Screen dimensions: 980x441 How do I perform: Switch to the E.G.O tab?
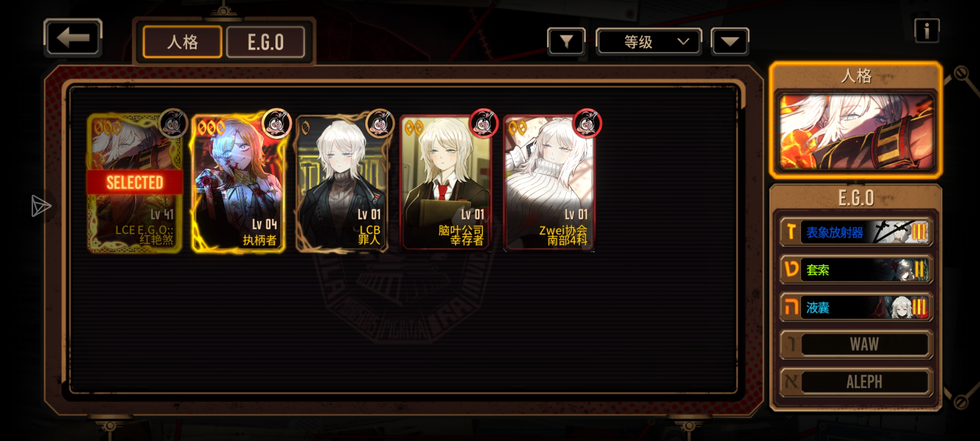click(x=265, y=42)
